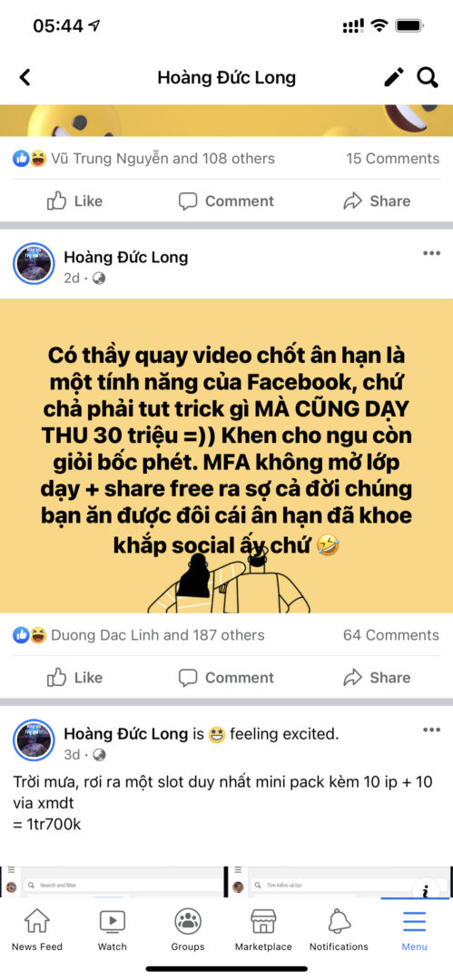This screenshot has width=453, height=980.
Task: Go to News Feed home
Action: [37, 930]
